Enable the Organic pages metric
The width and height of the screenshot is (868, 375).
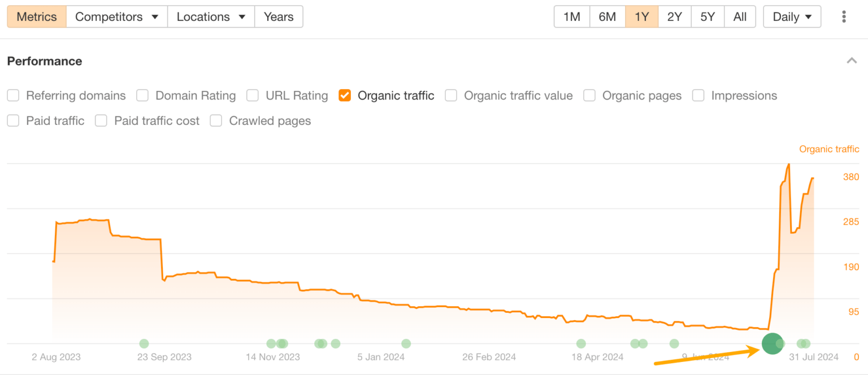[x=589, y=95]
